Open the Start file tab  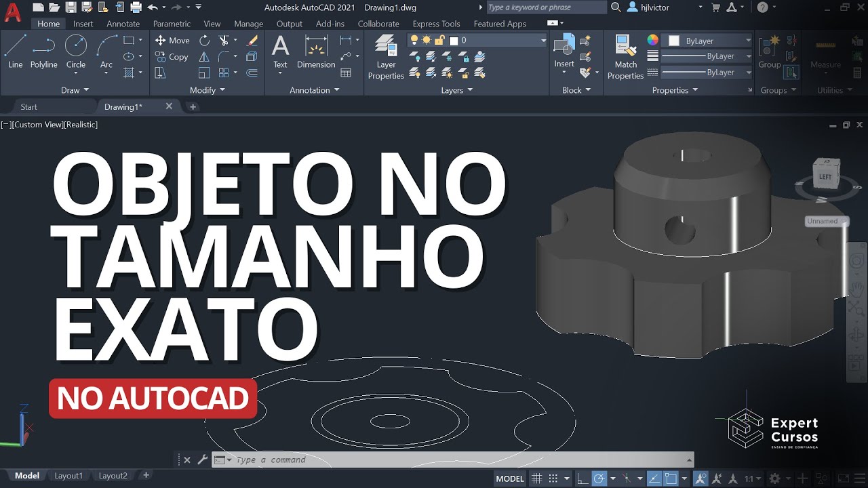(x=28, y=107)
